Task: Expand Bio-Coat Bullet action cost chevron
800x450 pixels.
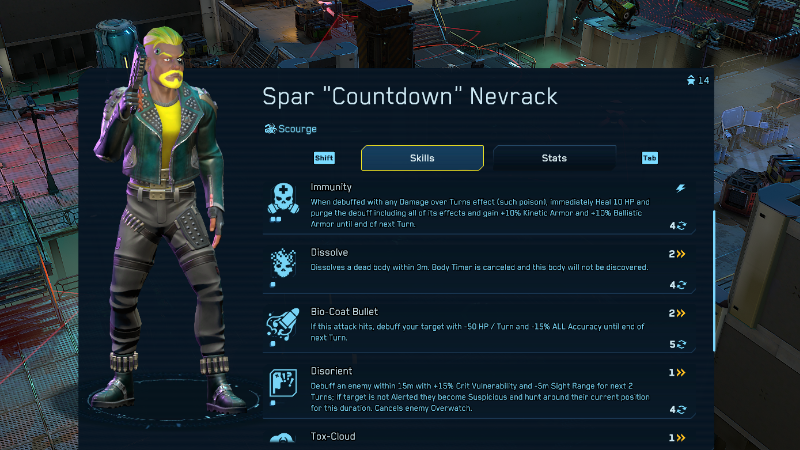Action: tap(681, 313)
